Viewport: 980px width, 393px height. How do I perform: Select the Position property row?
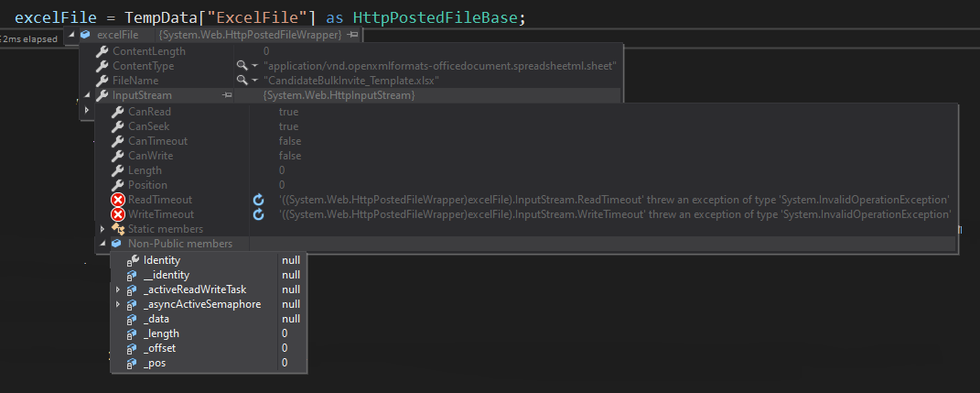(x=525, y=185)
